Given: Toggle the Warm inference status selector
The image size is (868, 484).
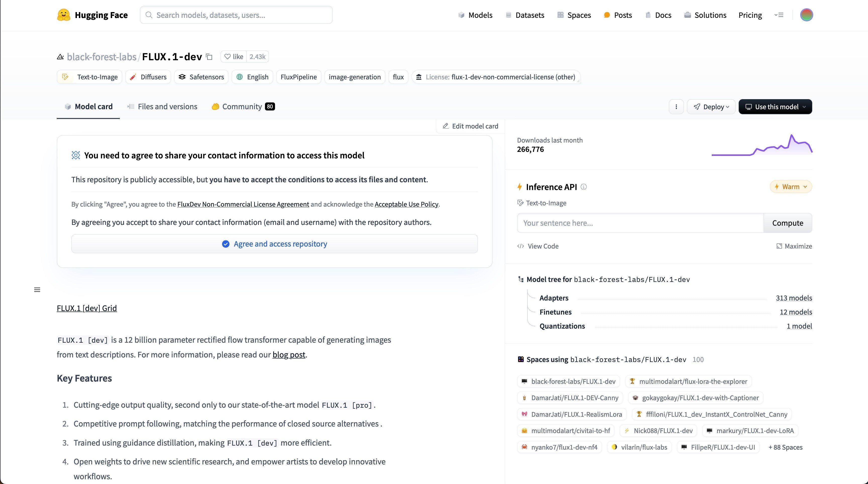Looking at the screenshot, I should pyautogui.click(x=790, y=186).
